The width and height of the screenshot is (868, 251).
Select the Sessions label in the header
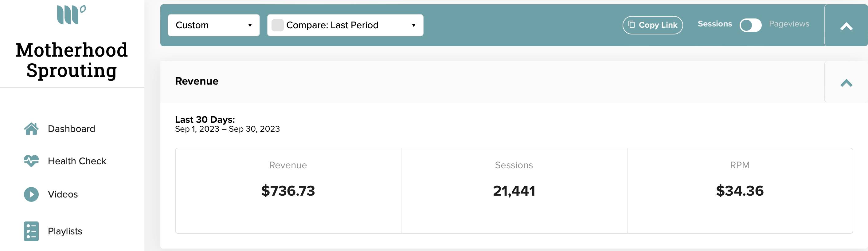pyautogui.click(x=714, y=24)
